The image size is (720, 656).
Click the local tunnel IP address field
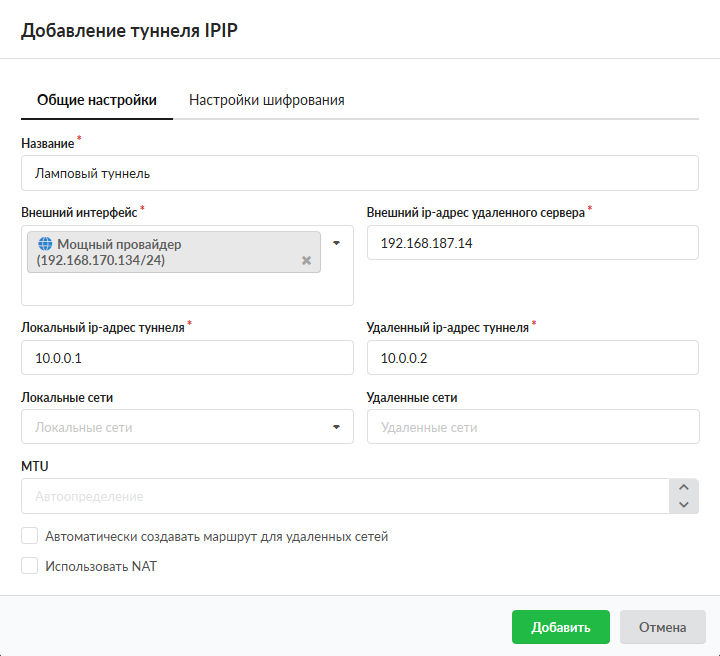187,357
